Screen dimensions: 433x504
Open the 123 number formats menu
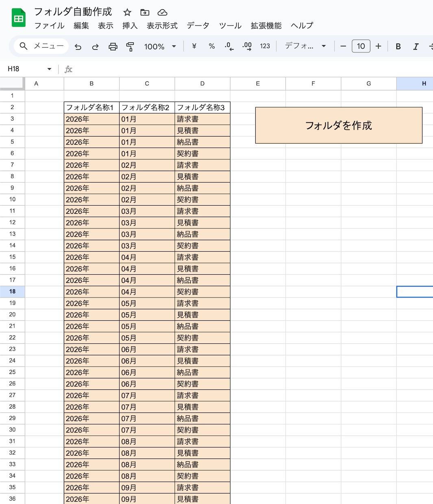click(265, 46)
